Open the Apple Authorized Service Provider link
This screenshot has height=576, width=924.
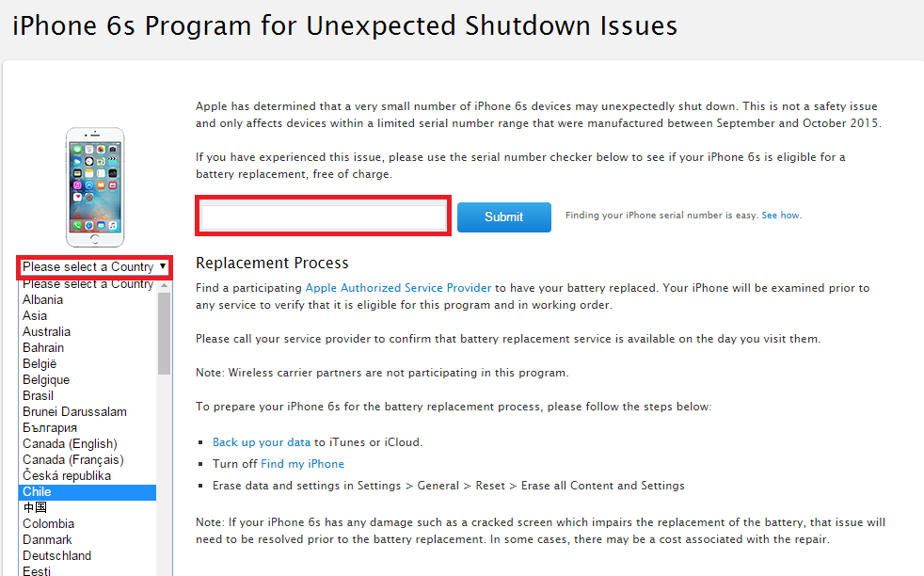tap(398, 288)
